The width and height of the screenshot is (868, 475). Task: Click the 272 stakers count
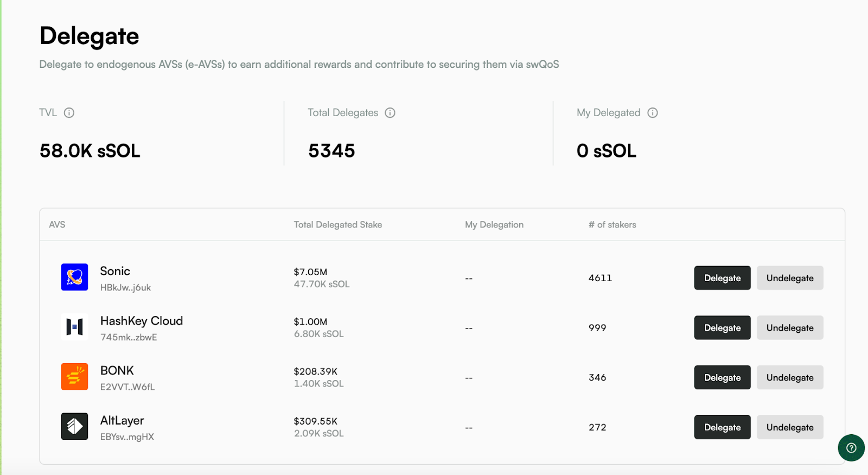point(597,427)
